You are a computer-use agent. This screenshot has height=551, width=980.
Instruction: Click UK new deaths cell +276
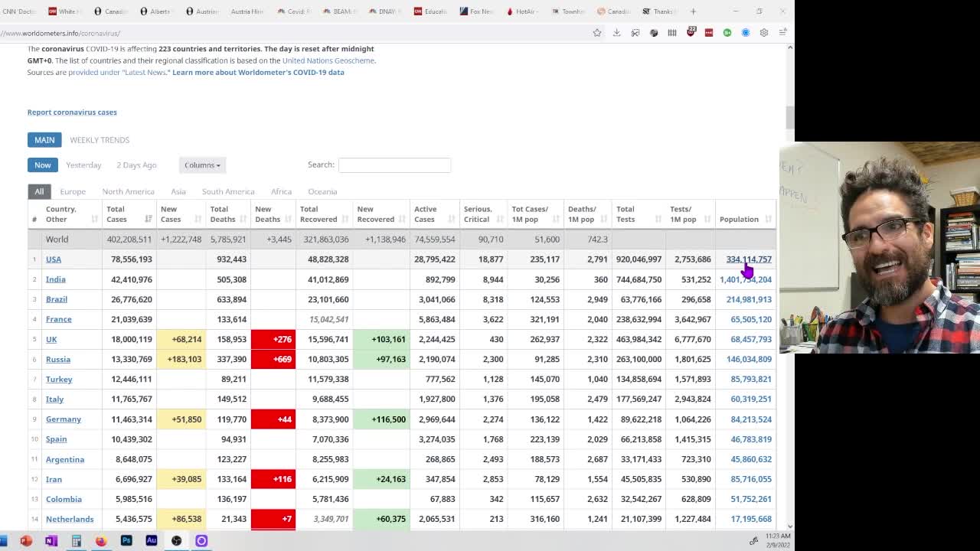[273, 339]
